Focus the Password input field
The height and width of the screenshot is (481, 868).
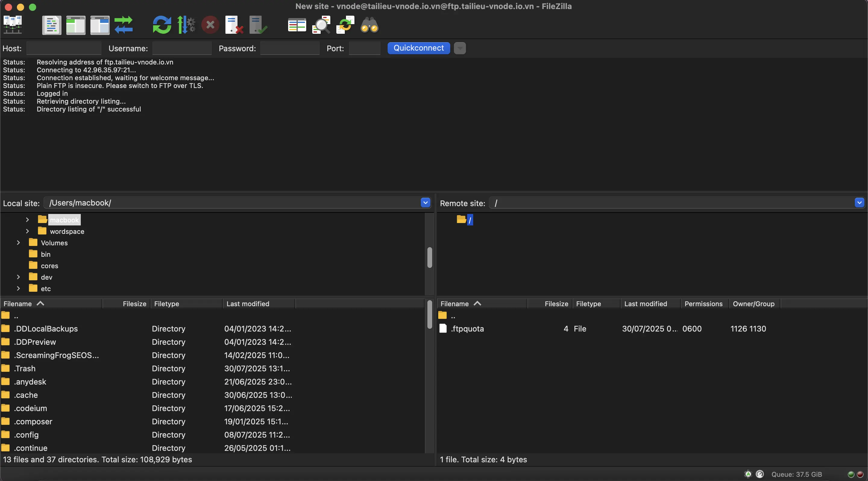click(290, 48)
